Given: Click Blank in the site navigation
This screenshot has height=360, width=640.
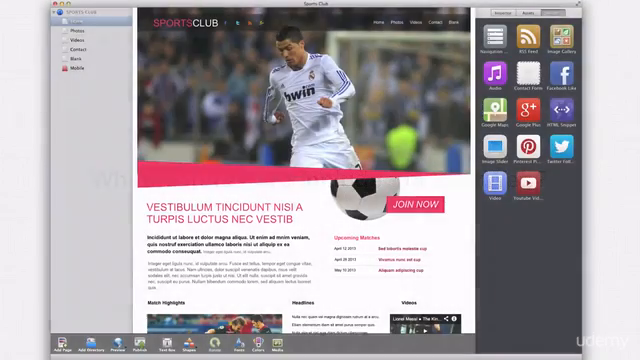Looking at the screenshot, I should [x=453, y=22].
